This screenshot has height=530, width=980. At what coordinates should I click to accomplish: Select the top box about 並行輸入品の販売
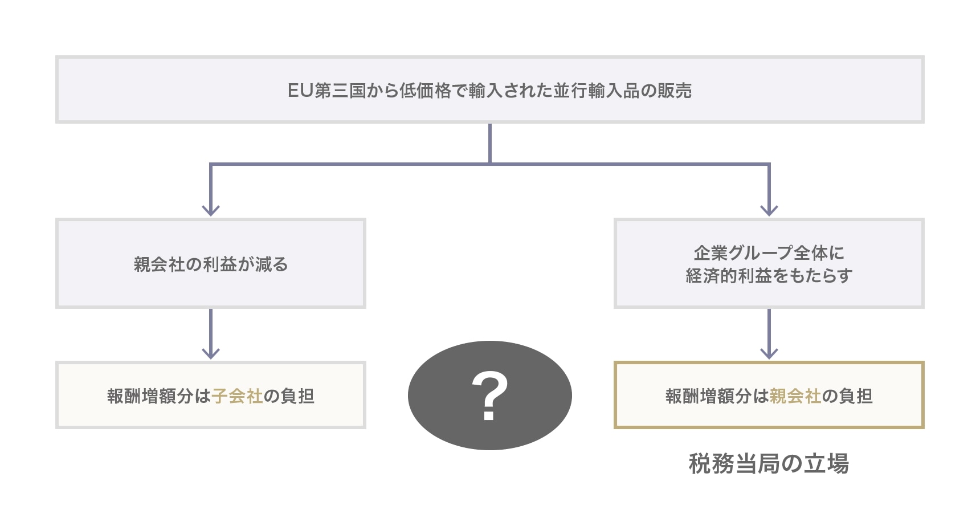tap(490, 89)
